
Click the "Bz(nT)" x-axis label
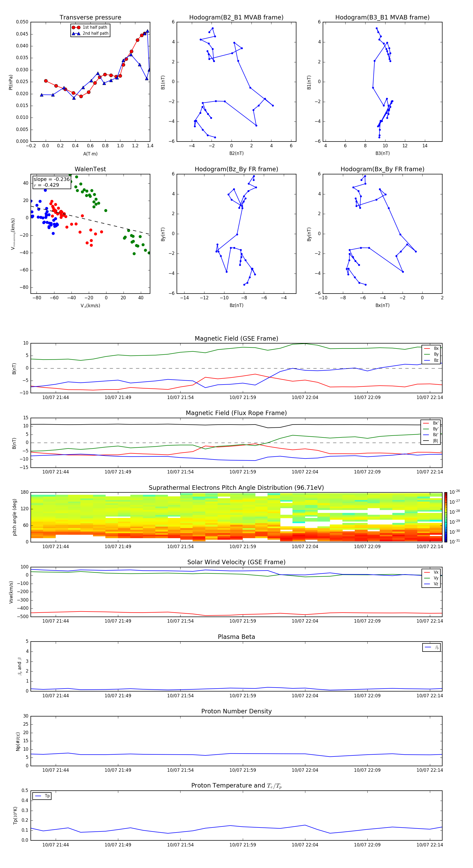pos(236,305)
